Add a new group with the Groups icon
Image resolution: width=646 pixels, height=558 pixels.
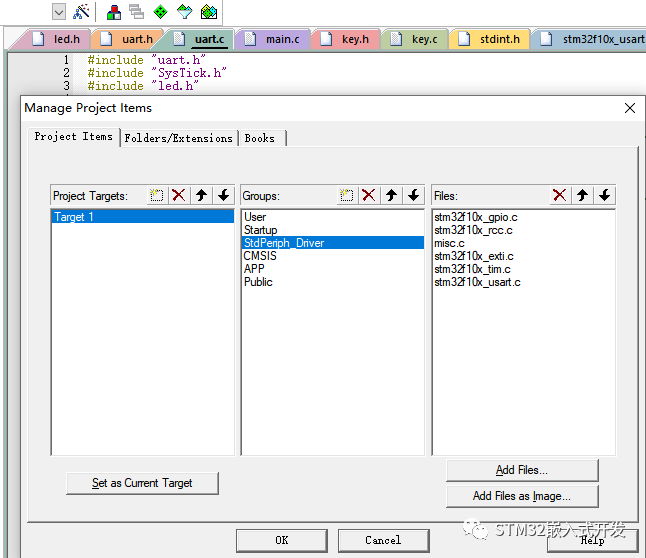(x=346, y=196)
